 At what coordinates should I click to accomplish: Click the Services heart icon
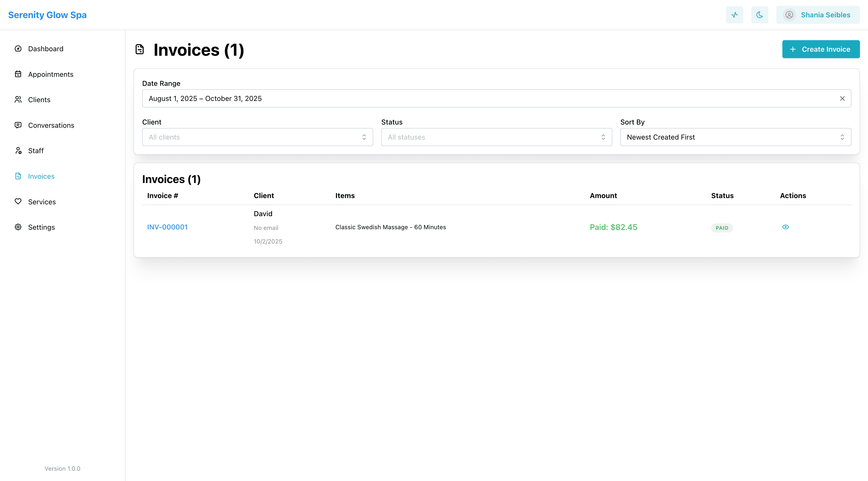click(x=18, y=201)
